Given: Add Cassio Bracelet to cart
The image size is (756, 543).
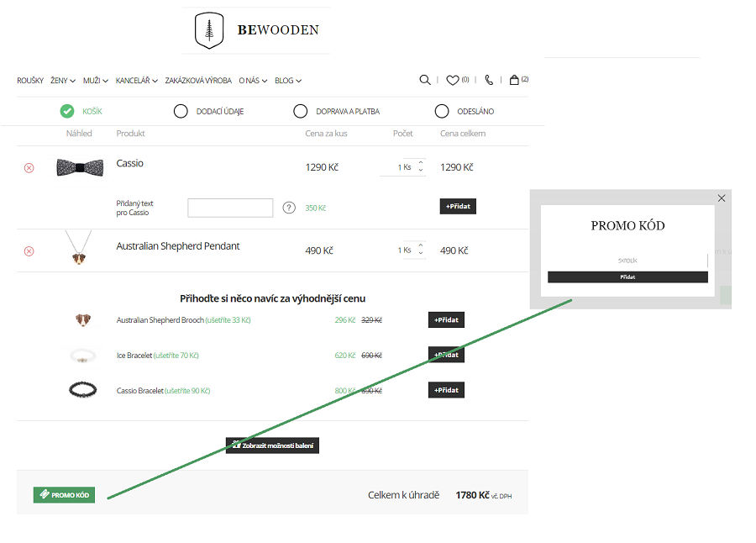Looking at the screenshot, I should pyautogui.click(x=447, y=390).
